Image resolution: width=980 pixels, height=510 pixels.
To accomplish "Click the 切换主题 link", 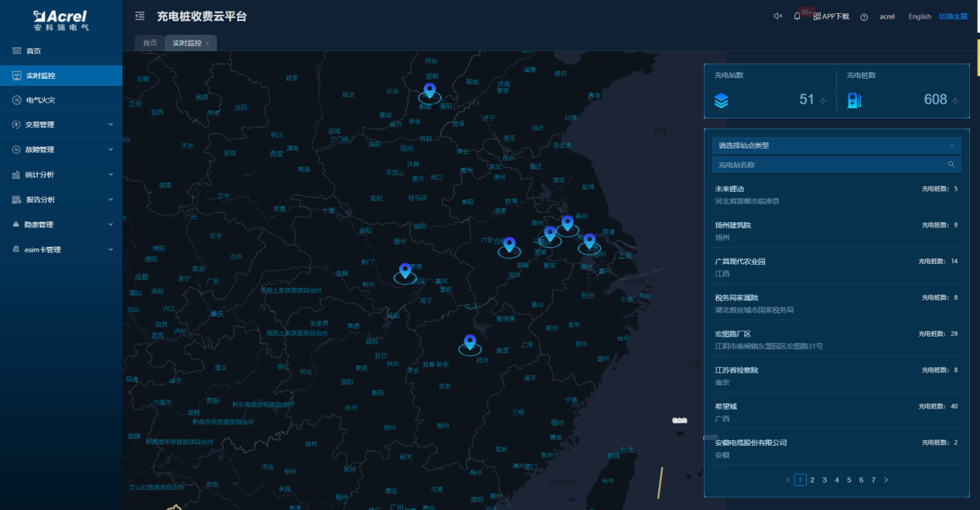I will click(953, 16).
